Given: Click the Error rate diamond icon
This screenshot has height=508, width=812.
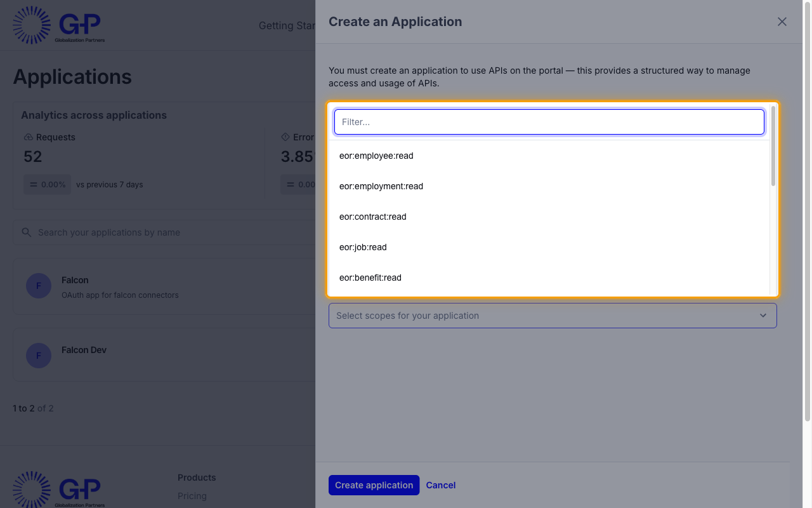Looking at the screenshot, I should tap(285, 137).
